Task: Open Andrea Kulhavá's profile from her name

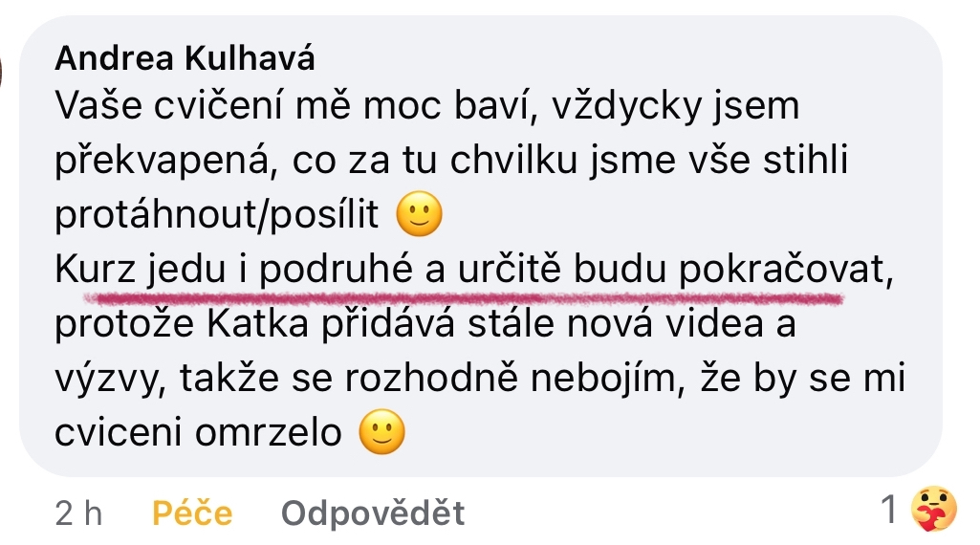Action: click(x=185, y=59)
